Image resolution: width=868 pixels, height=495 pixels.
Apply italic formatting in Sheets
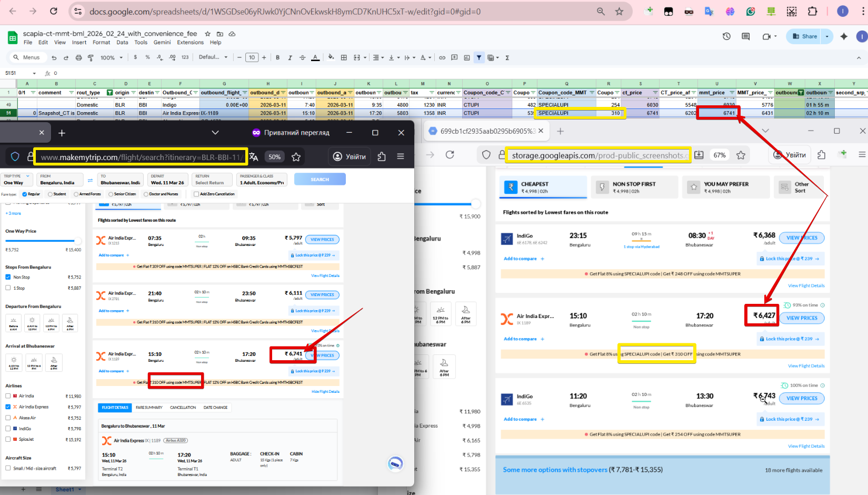coord(290,58)
